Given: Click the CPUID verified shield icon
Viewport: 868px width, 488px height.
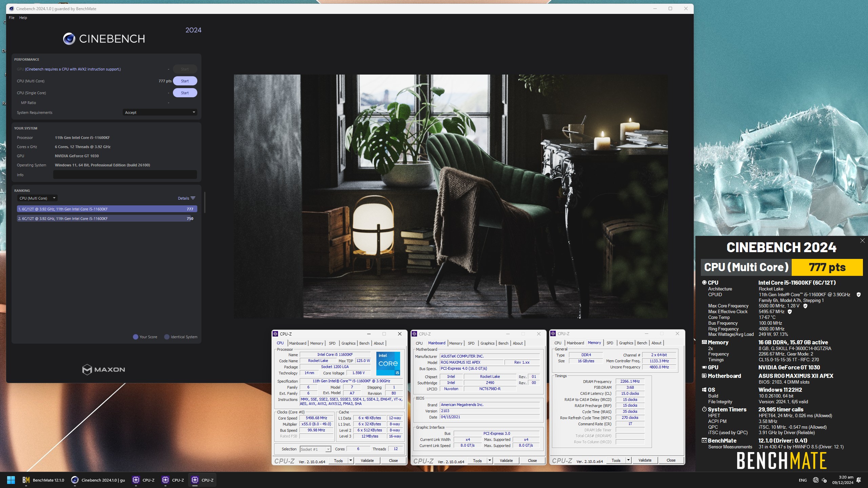Looking at the screenshot, I should point(859,294).
